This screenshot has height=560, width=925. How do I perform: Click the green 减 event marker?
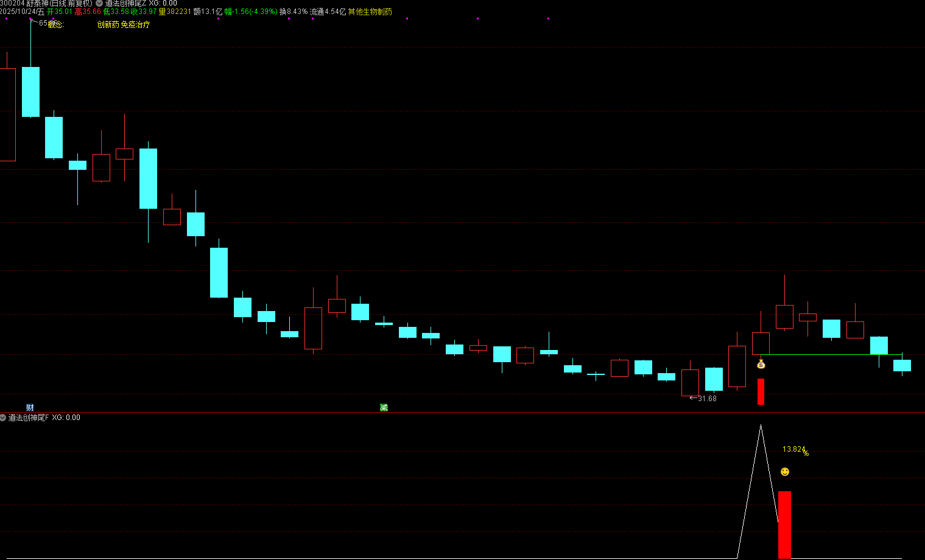[384, 407]
